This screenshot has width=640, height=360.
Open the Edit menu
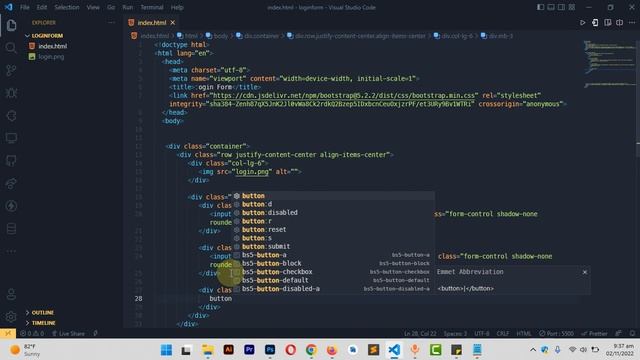[x=42, y=7]
